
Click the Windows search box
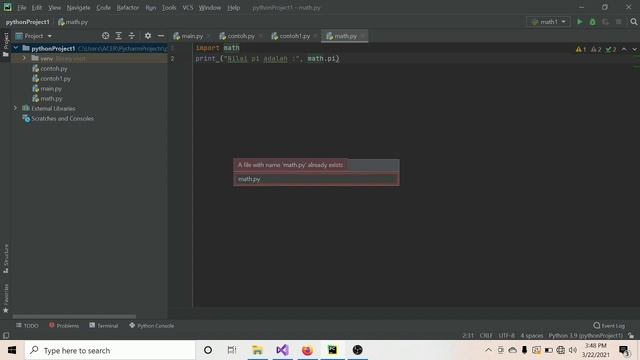(x=110, y=350)
